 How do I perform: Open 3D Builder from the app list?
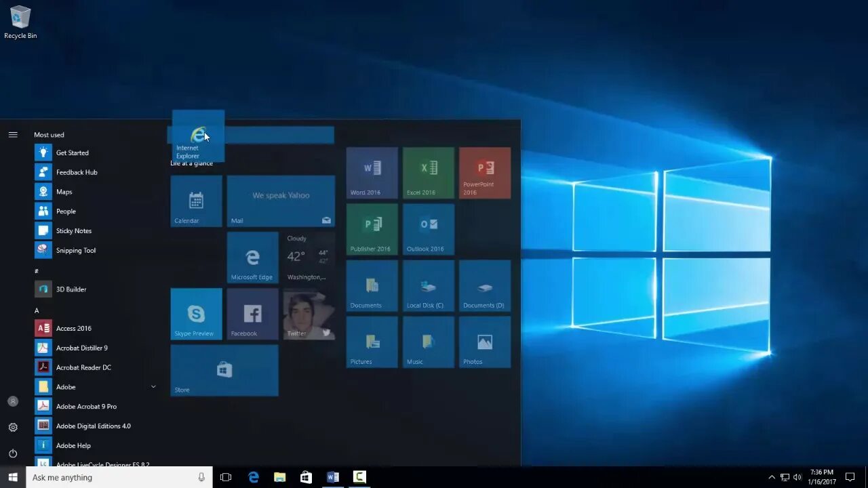[x=95, y=289]
